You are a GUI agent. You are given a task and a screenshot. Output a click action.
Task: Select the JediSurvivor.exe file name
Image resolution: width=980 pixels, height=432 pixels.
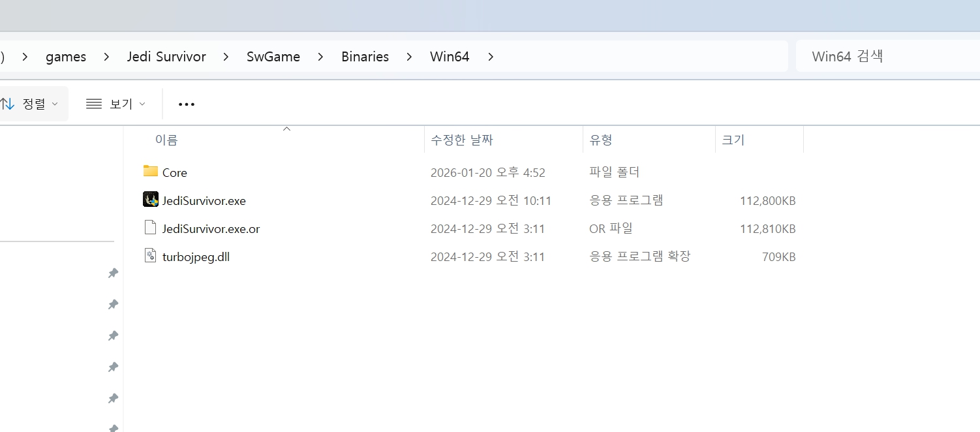tap(204, 201)
